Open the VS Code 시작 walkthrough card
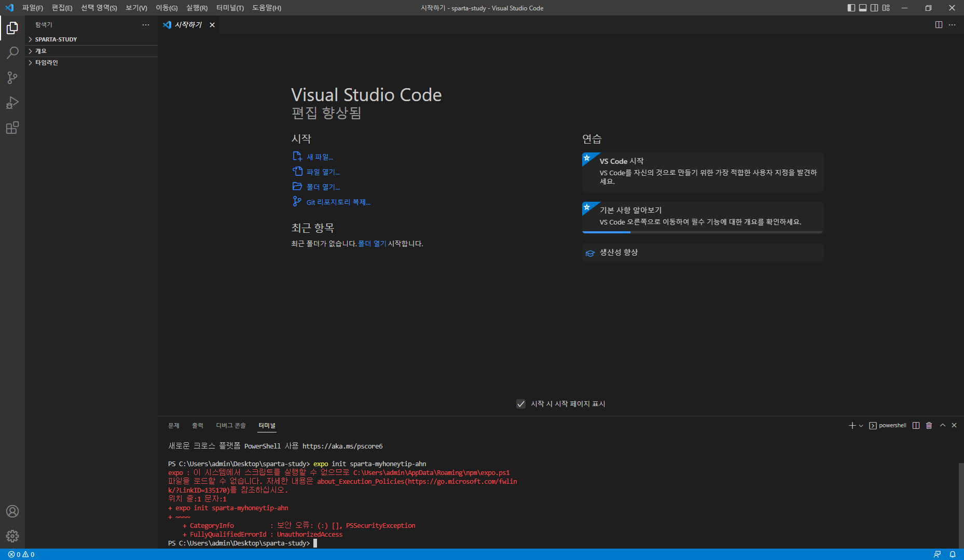Viewport: 964px width, 560px height. click(703, 172)
